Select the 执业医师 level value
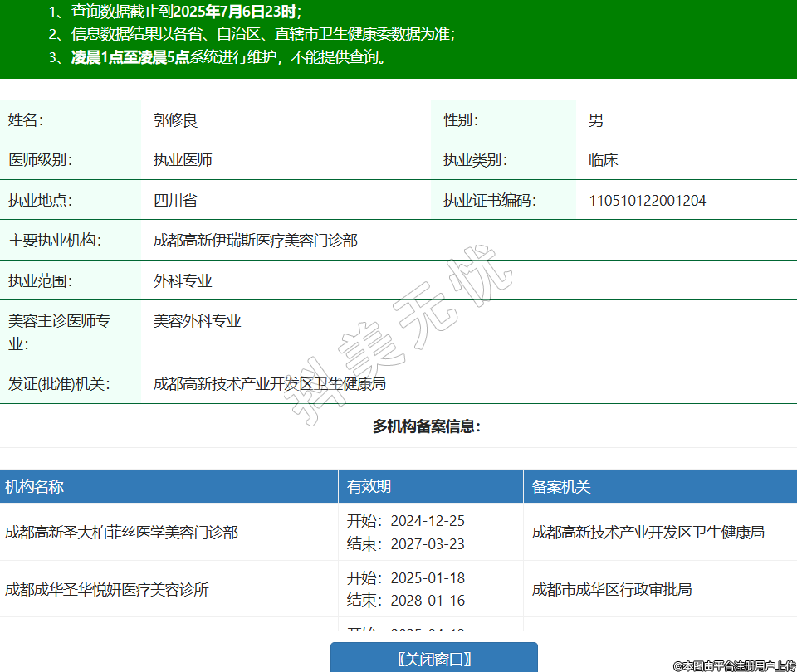The width and height of the screenshot is (797, 672). click(183, 160)
